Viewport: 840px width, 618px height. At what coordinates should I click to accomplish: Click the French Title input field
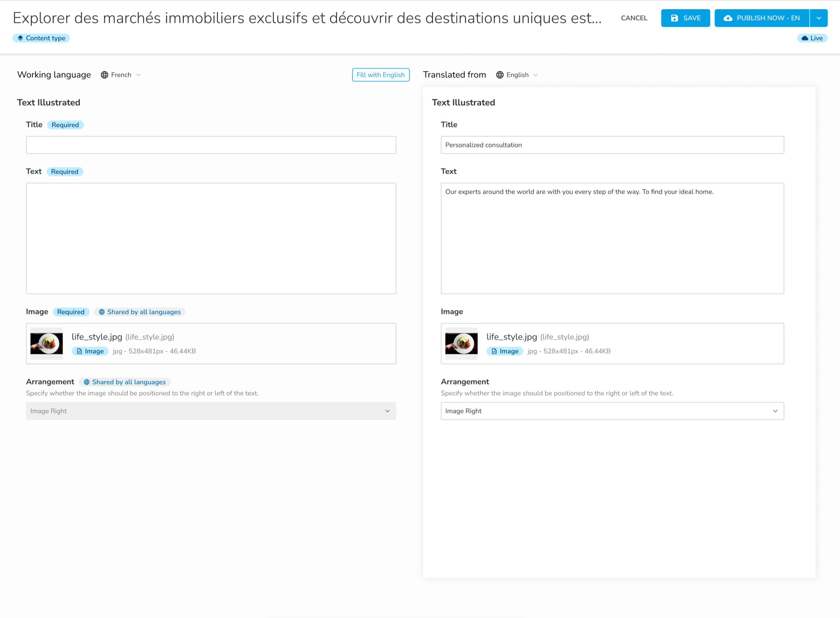pos(211,145)
